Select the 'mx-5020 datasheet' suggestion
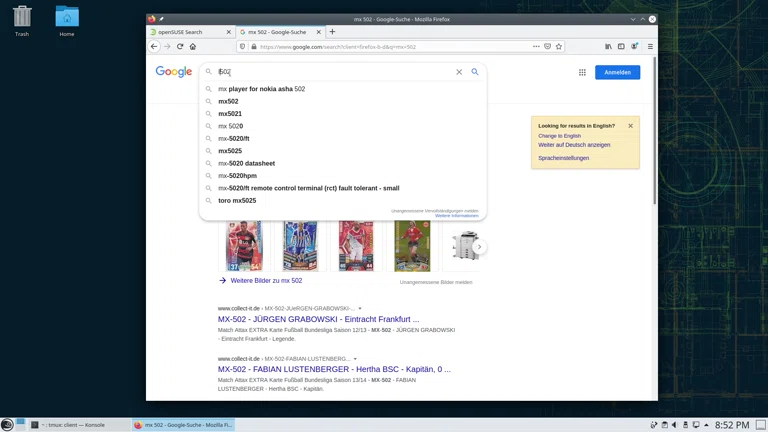Screen dimensions: 768x432 coord(246,163)
